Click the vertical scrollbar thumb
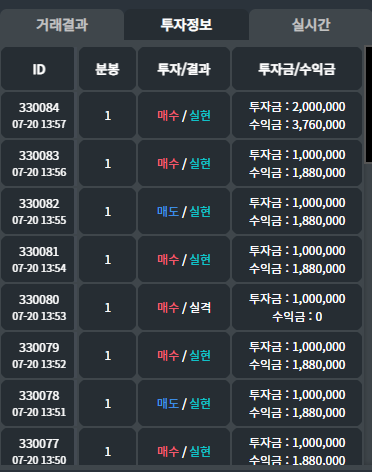The width and height of the screenshot is (372, 472). (x=369, y=104)
